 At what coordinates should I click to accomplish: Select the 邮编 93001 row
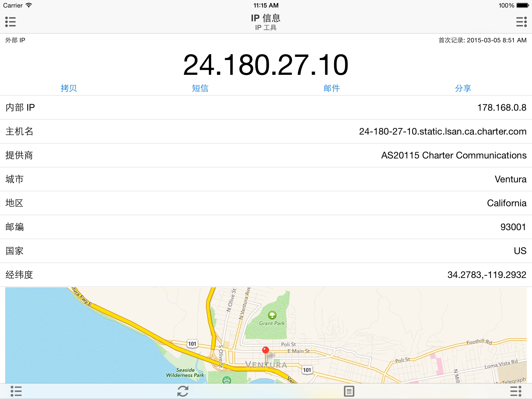pos(266,227)
